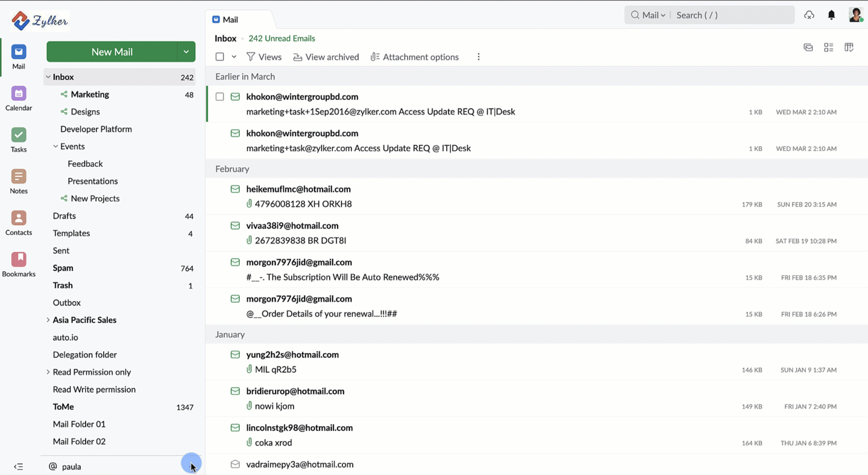Image resolution: width=868 pixels, height=475 pixels.
Task: Toggle the select-all emails checkbox
Action: (x=220, y=57)
